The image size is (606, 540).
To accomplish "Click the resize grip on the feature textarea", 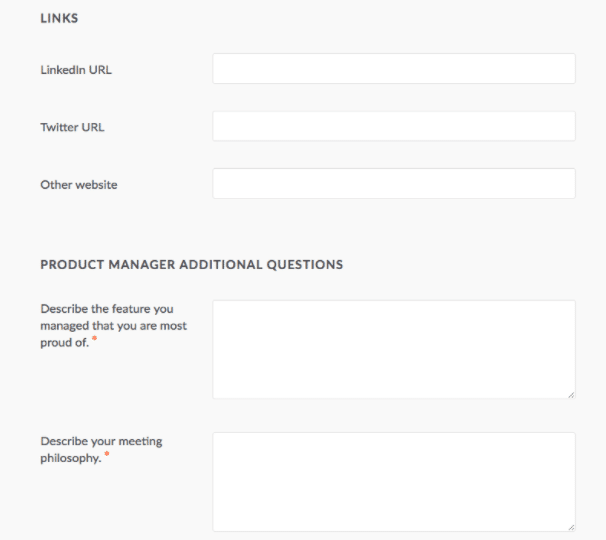I will point(571,395).
